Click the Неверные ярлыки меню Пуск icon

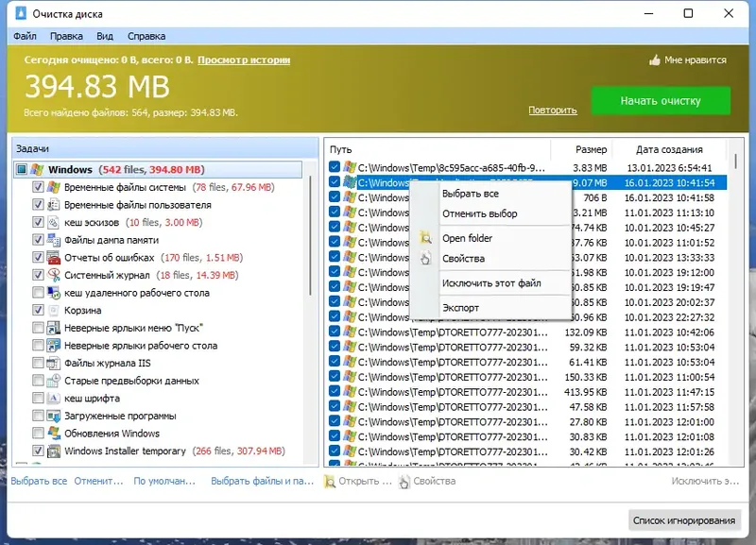coord(54,328)
